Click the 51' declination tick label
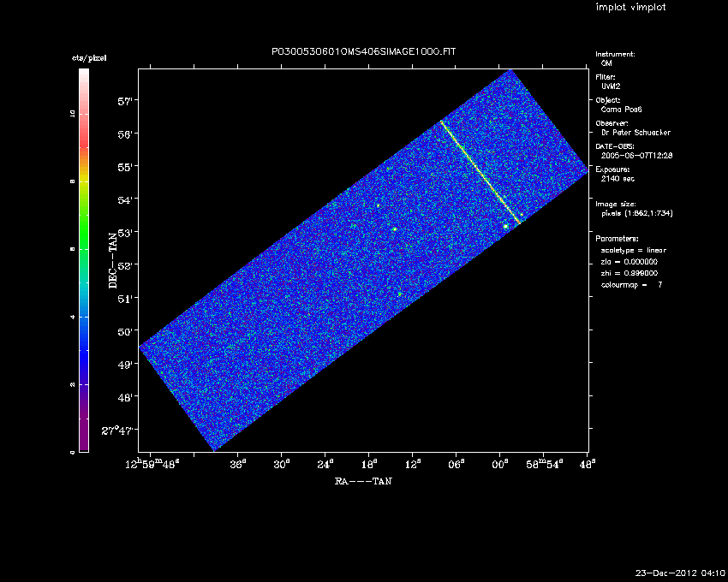The image size is (728, 582). coord(125,299)
